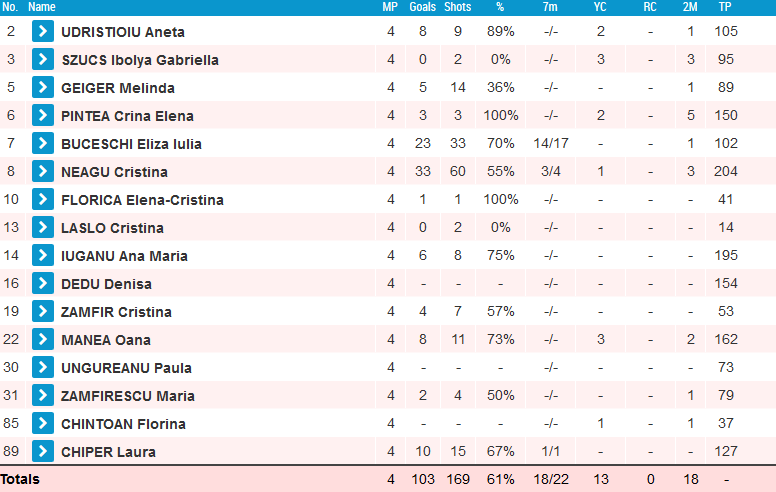Expand BUCESCHI Eliza Iulia's stats with the arrow

point(43,143)
